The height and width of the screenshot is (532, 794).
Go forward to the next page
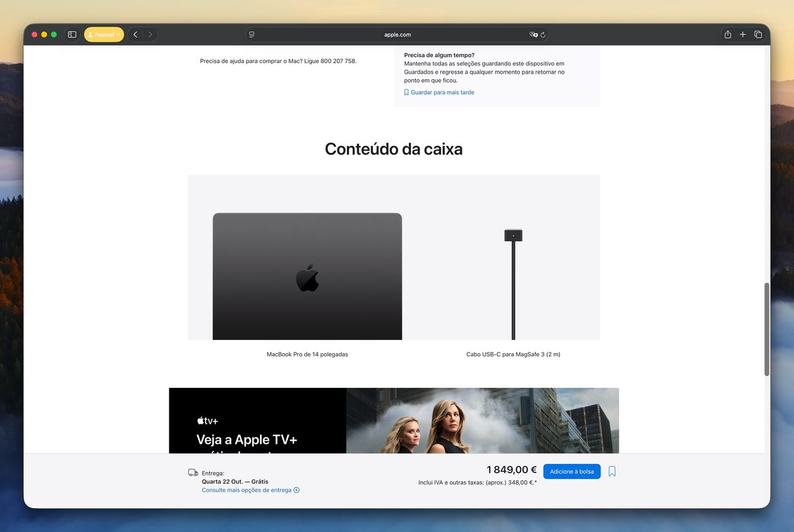[x=150, y=35]
